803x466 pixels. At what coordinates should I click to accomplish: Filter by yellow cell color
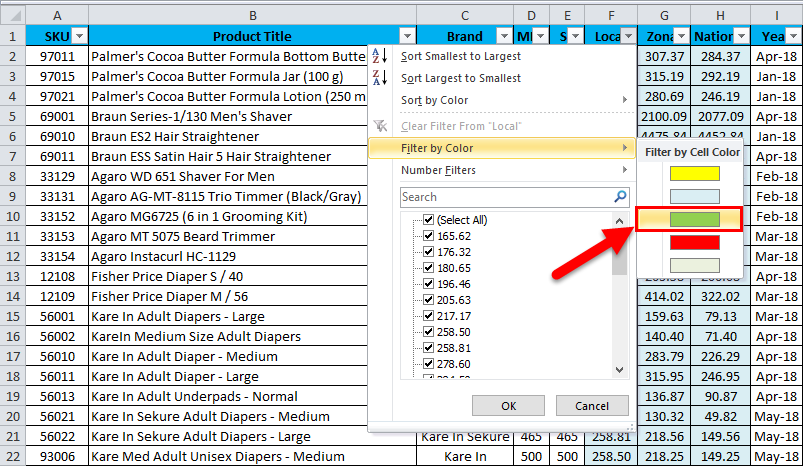point(694,174)
